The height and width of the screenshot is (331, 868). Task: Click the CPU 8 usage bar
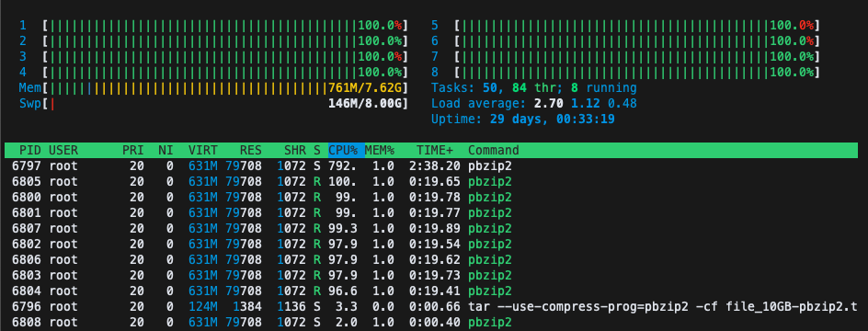[x=636, y=72]
